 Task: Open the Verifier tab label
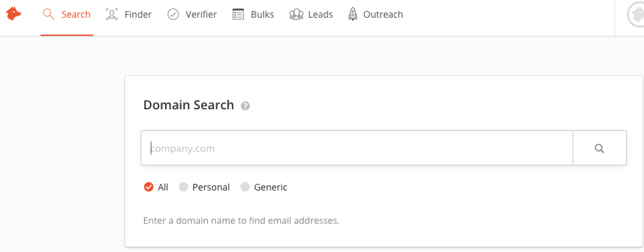[201, 15]
